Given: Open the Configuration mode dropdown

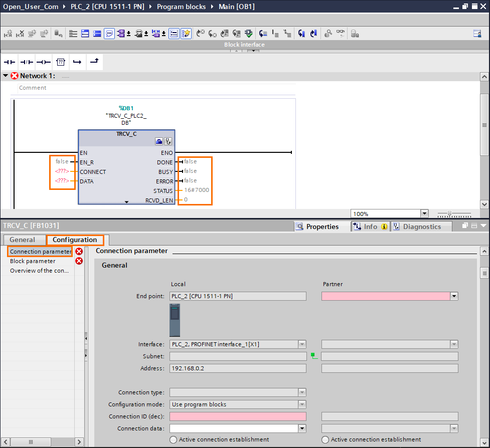Looking at the screenshot, I should pyautogui.click(x=302, y=404).
